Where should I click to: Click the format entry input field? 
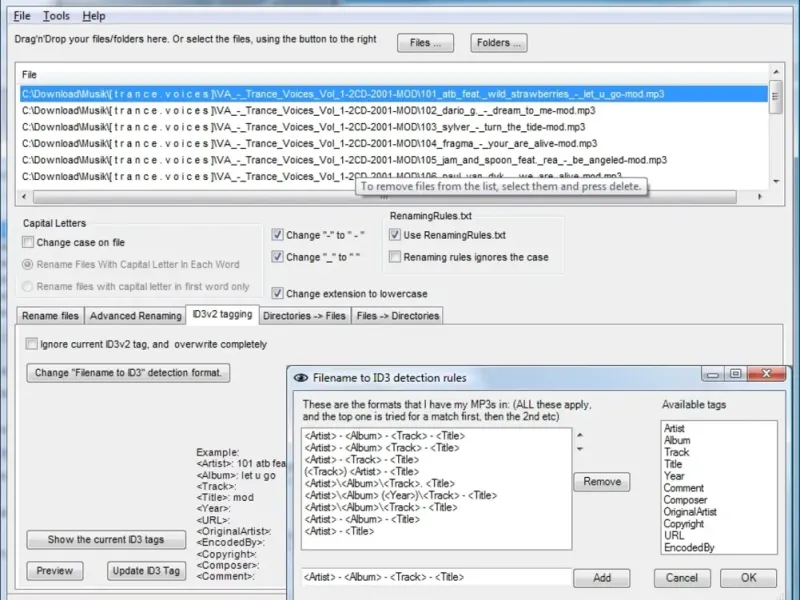[436, 577]
